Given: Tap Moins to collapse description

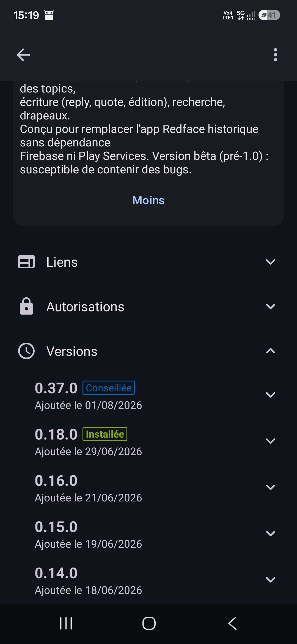Looking at the screenshot, I should (148, 200).
